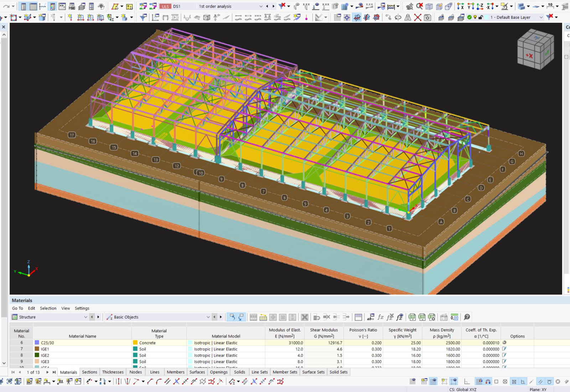This screenshot has width=570, height=392.
Task: Click the view in +X direction icon
Action: coord(461,6)
